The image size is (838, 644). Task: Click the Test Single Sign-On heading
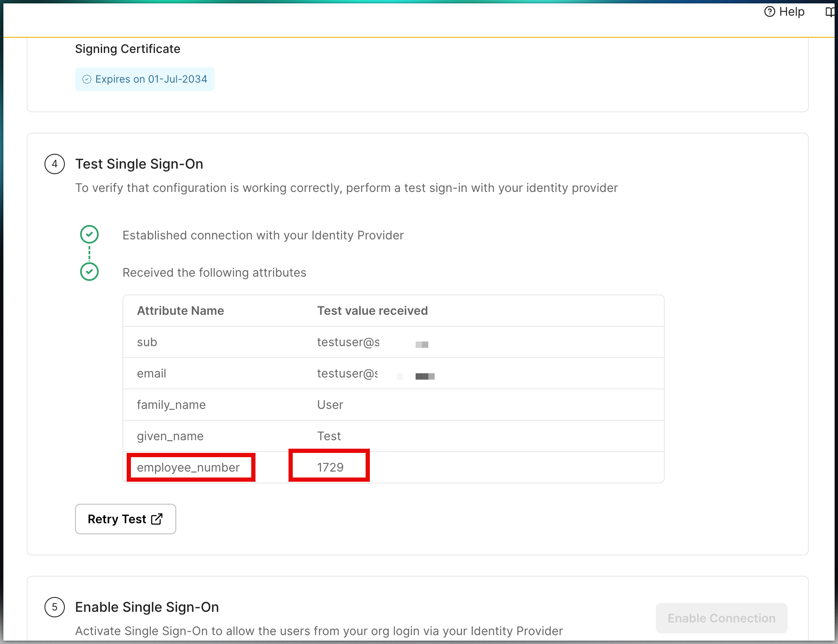[x=139, y=164]
